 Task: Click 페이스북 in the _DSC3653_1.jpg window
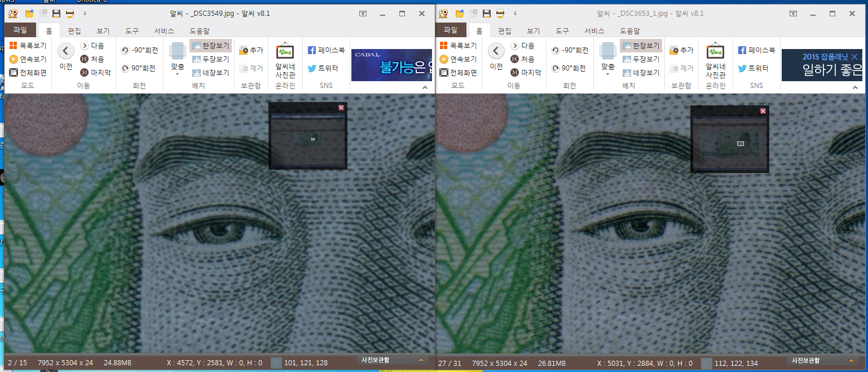756,50
